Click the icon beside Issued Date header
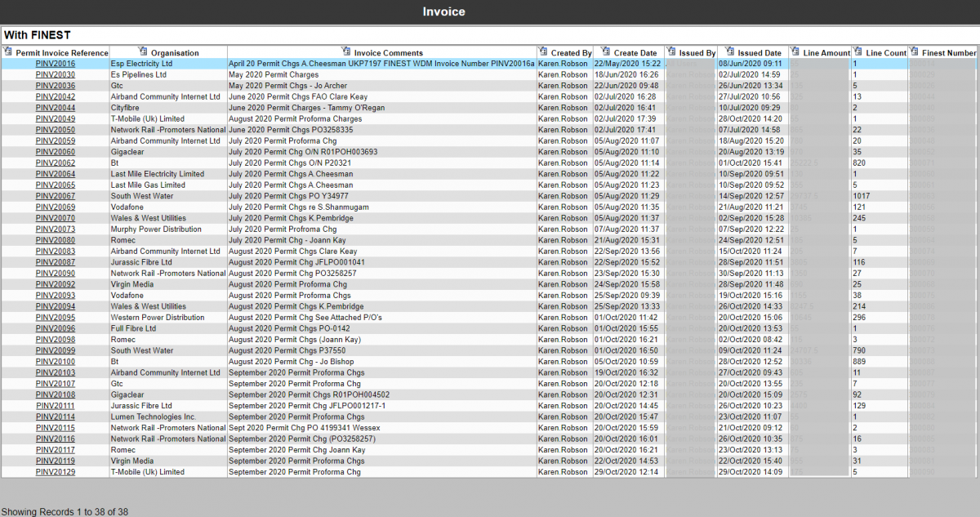Image resolution: width=980 pixels, height=517 pixels. point(729,52)
